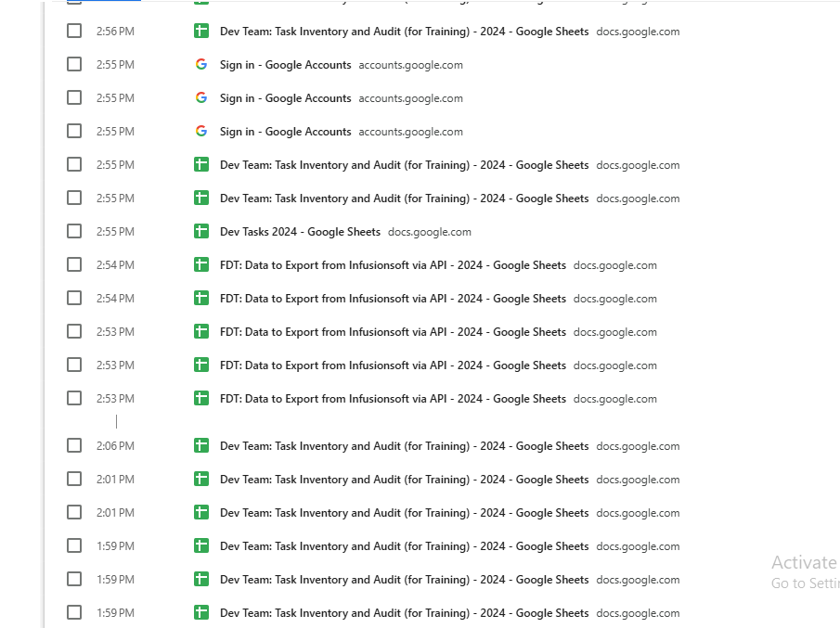Tick the checkbox of the lower 2:01 PM entry
840x628 pixels.
pyautogui.click(x=74, y=513)
